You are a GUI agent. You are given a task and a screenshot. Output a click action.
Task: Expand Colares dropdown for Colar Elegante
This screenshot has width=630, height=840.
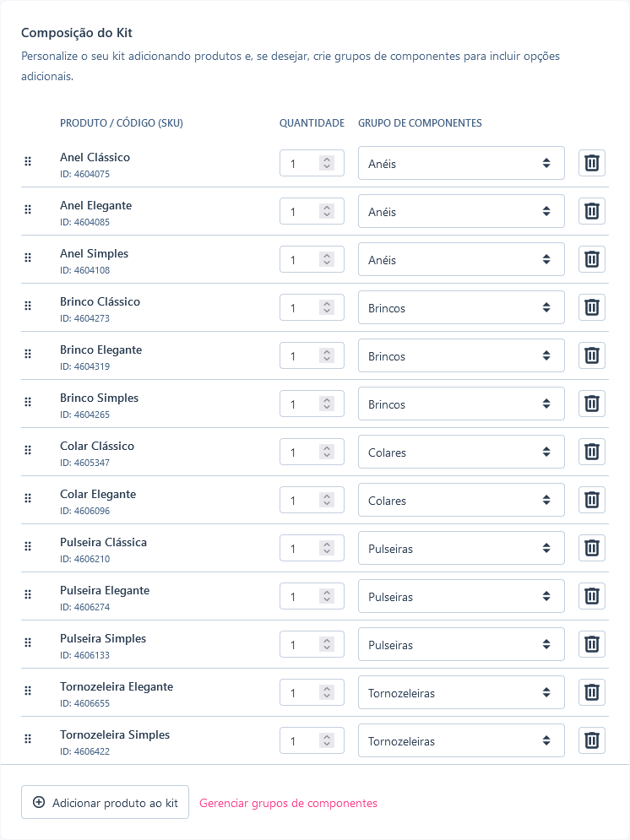461,500
